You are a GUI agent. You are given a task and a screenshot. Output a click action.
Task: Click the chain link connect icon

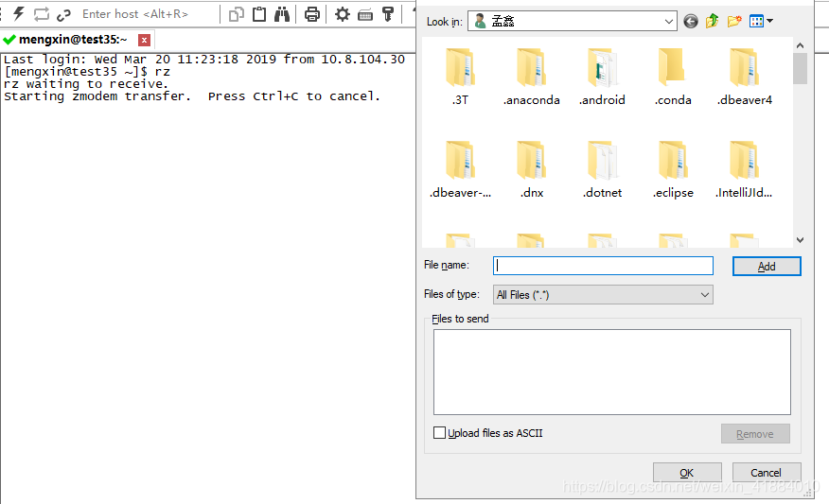63,15
